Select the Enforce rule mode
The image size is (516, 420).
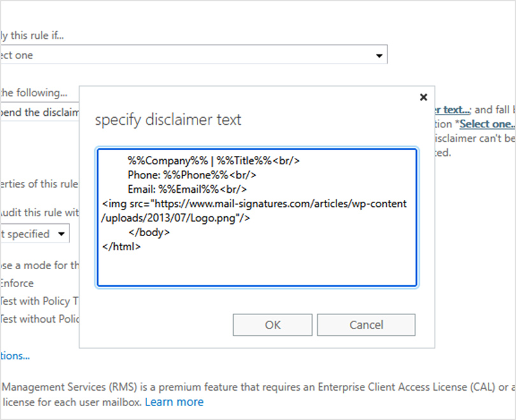tap(17, 283)
